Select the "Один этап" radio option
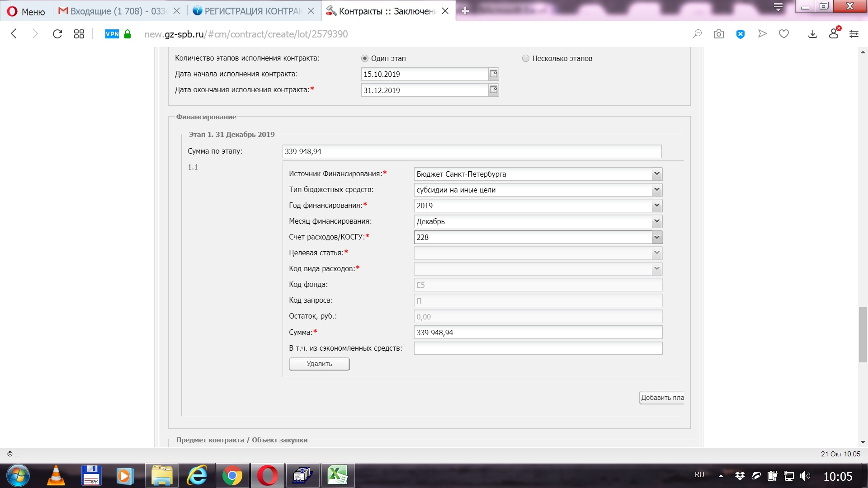 click(365, 58)
